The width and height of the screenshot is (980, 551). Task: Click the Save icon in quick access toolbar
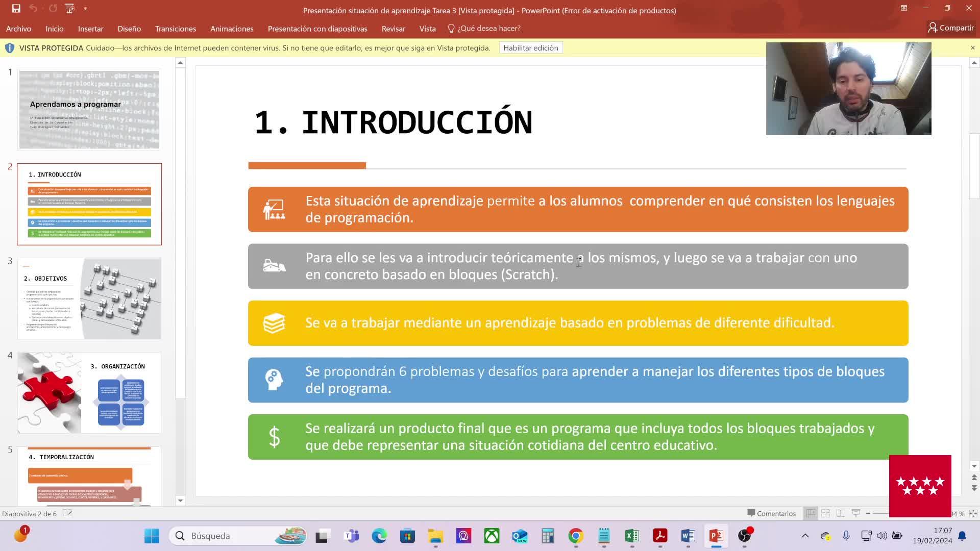[16, 8]
